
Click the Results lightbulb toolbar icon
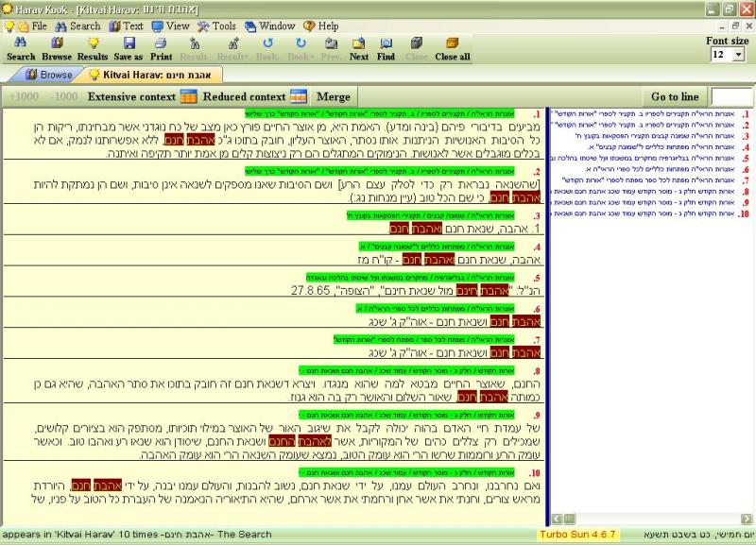[x=92, y=43]
